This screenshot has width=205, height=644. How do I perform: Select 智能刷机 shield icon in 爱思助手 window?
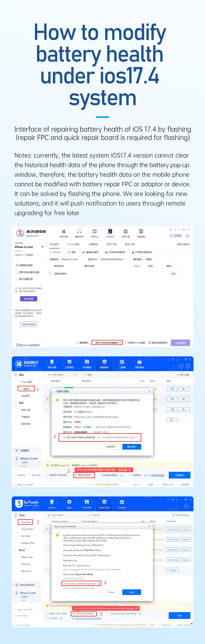(x=104, y=362)
